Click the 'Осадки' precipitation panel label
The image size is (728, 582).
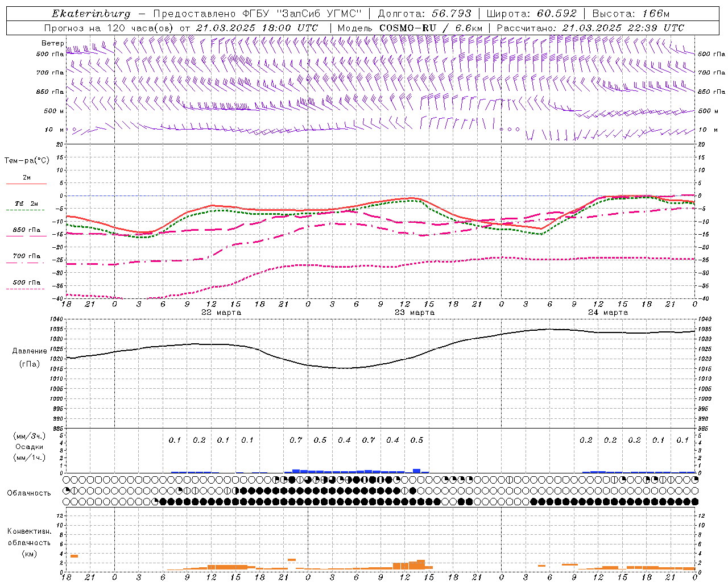pyautogui.click(x=29, y=447)
